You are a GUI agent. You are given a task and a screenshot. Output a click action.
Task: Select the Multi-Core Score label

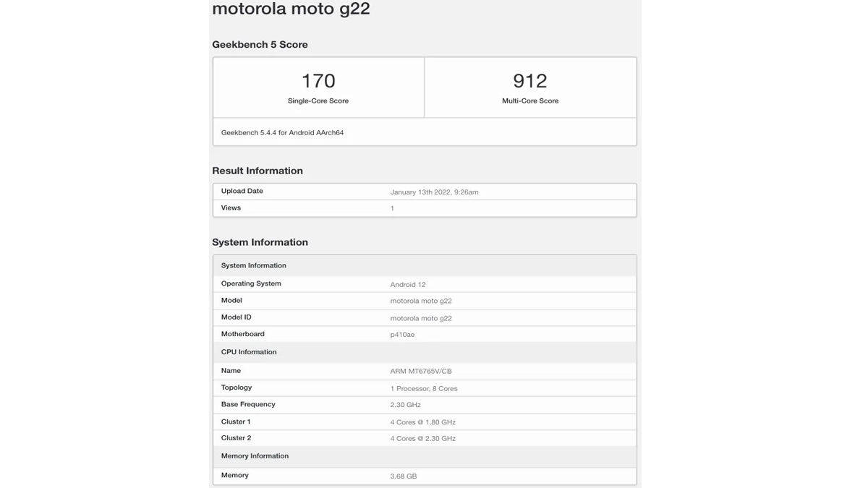click(530, 100)
